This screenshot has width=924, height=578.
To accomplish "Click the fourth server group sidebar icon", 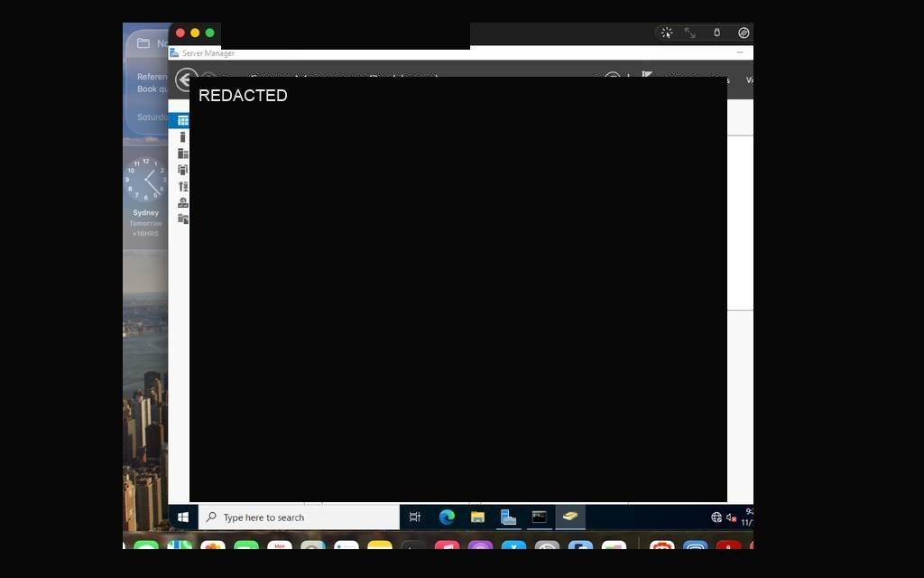I will tap(182, 170).
